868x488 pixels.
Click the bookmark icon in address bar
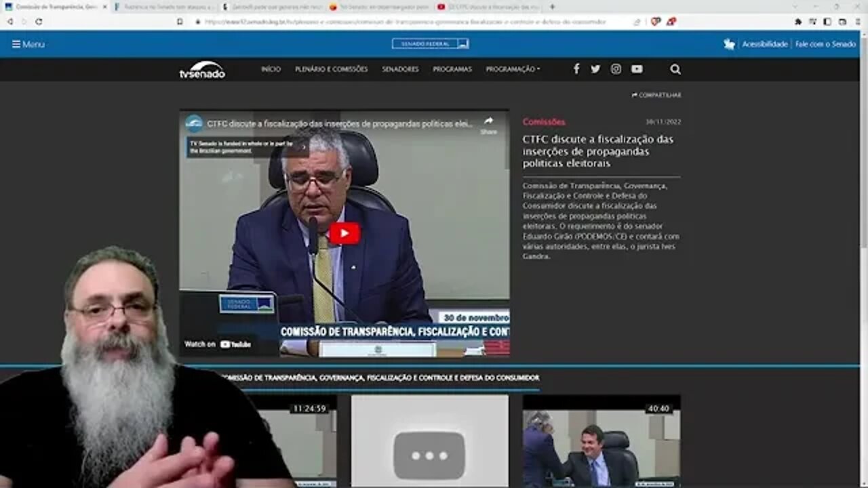179,22
